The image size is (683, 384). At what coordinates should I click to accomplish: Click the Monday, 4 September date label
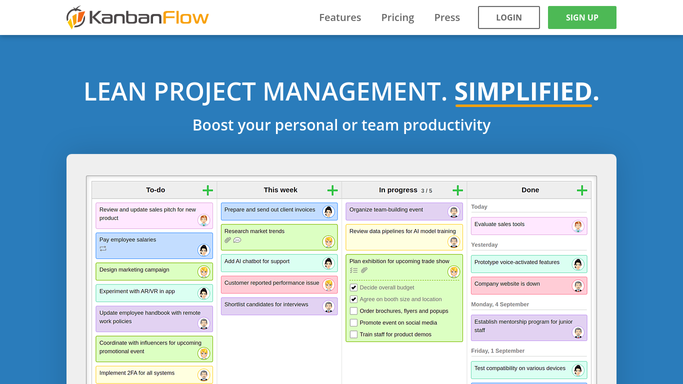click(500, 304)
